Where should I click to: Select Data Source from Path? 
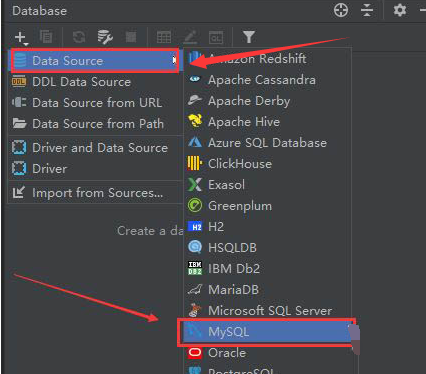[x=96, y=124]
